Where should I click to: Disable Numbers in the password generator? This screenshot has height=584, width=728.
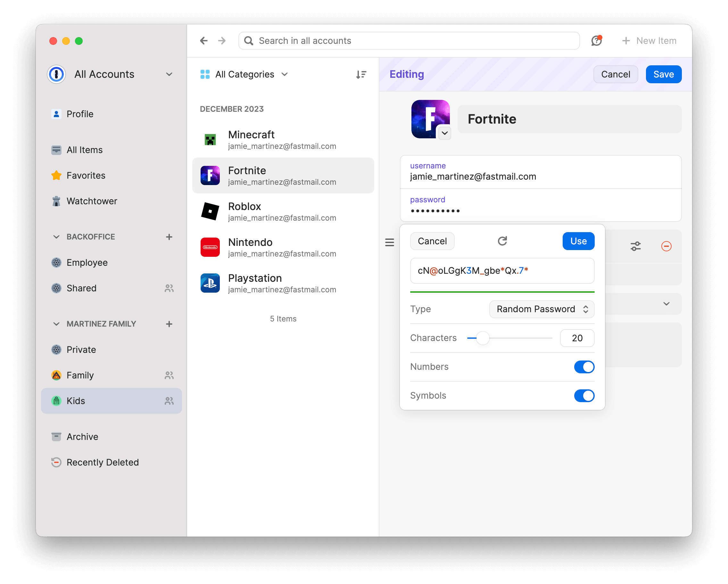pyautogui.click(x=584, y=367)
